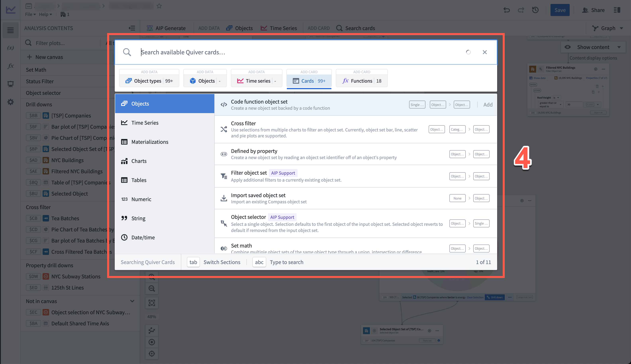
Task: Open the Show content dropdown
Action: coord(593,47)
